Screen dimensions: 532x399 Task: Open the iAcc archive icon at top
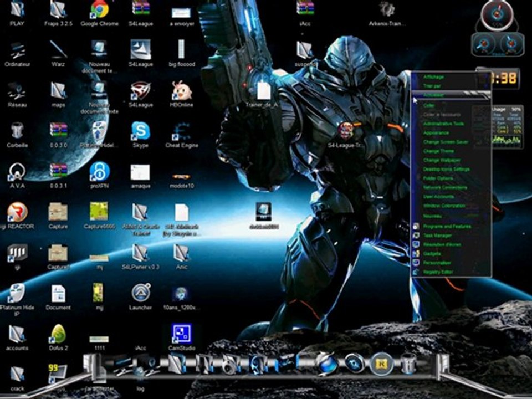(305, 13)
